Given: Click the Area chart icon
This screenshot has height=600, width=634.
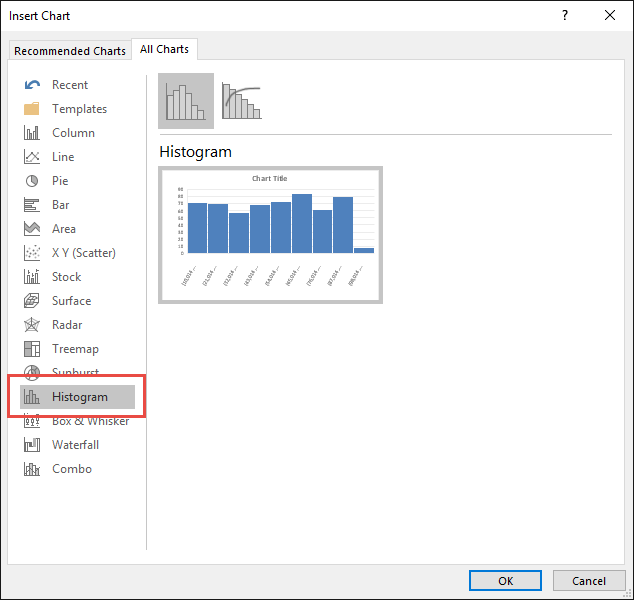Looking at the screenshot, I should (x=32, y=229).
